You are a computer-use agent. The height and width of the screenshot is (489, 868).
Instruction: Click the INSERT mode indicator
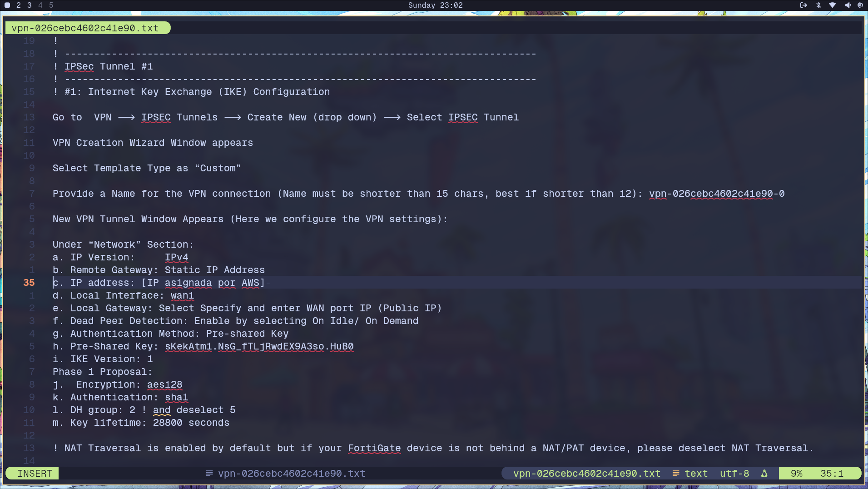(x=35, y=474)
